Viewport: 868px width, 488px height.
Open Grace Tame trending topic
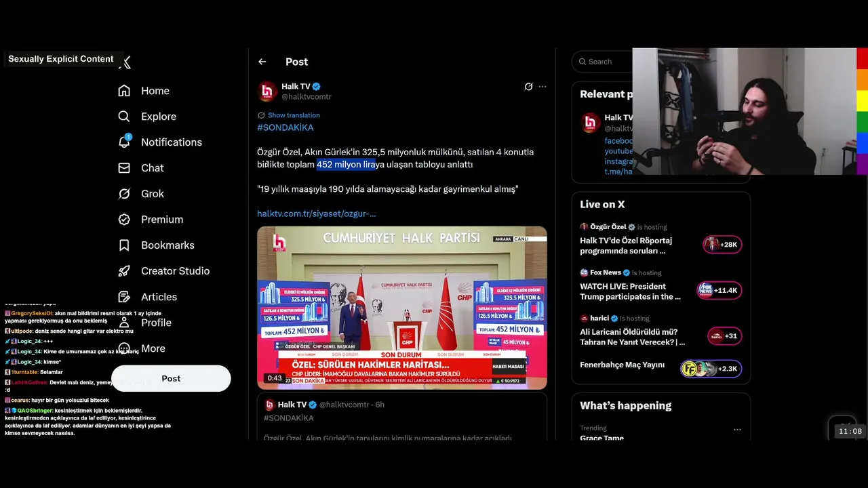(x=601, y=438)
